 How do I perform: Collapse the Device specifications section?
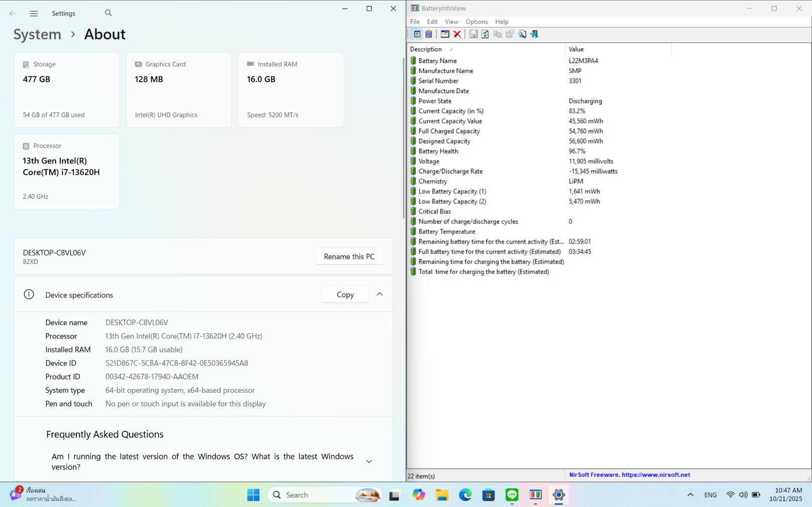(x=379, y=294)
